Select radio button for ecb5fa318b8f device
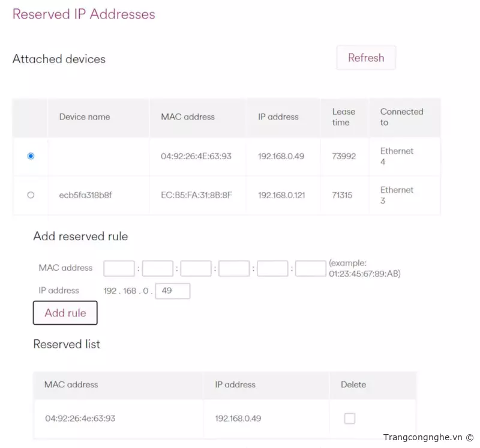This screenshot has width=480, height=448. [31, 195]
